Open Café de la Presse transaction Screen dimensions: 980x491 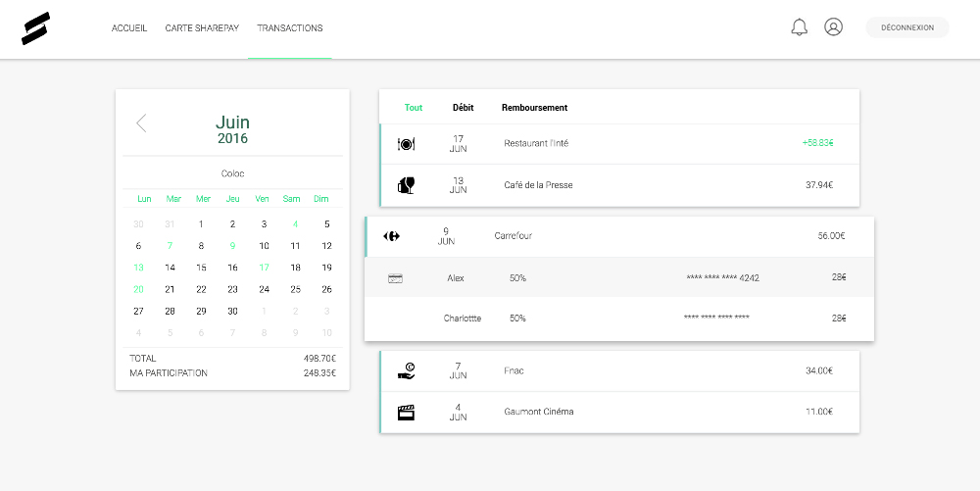tap(619, 185)
